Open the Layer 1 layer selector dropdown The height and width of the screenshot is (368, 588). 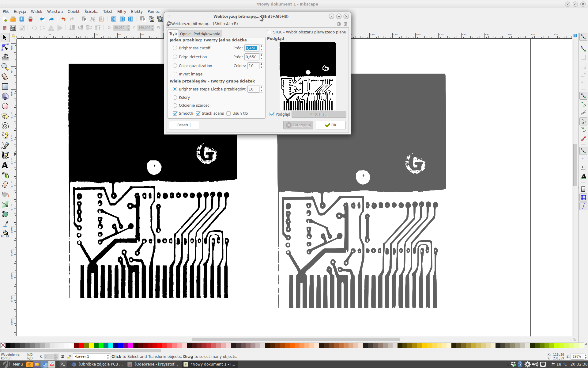click(x=91, y=356)
